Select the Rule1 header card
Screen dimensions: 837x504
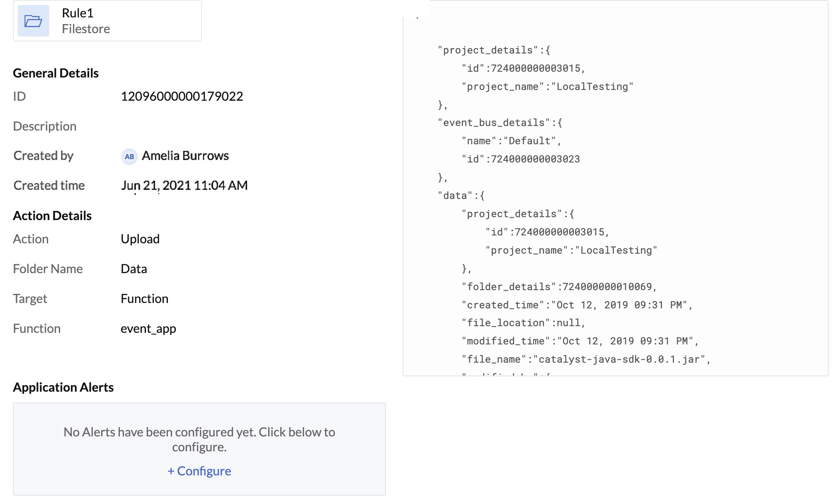(107, 20)
